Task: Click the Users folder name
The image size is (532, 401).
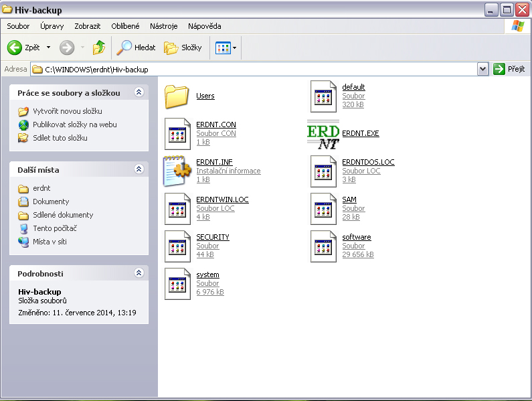Action: click(x=205, y=96)
